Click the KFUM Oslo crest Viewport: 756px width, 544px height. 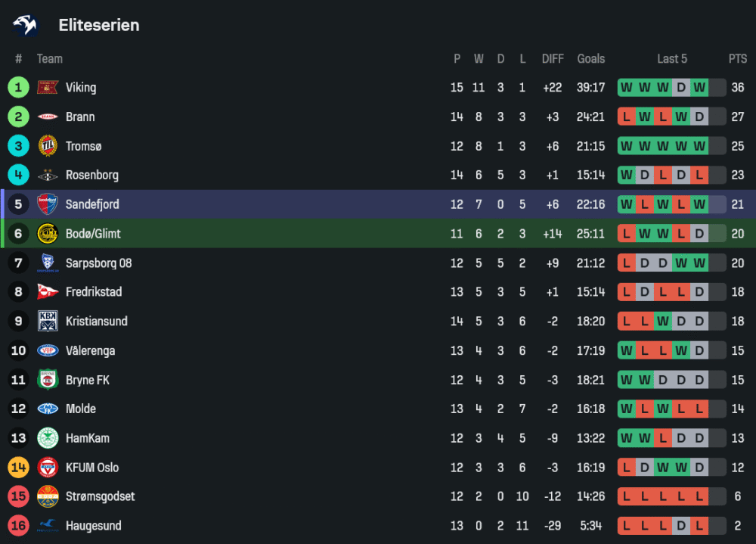click(x=48, y=468)
